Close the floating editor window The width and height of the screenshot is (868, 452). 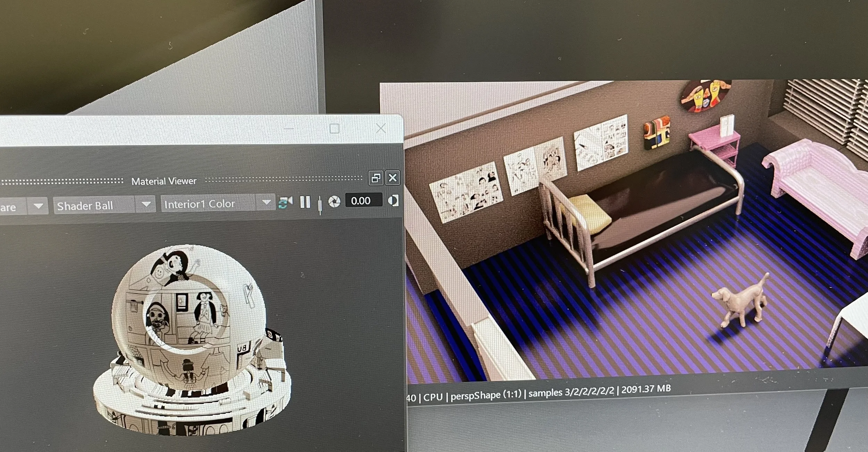click(381, 128)
